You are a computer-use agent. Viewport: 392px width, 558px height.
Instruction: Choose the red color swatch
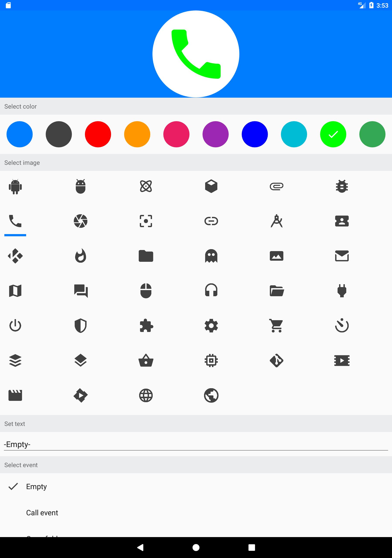pos(98,134)
